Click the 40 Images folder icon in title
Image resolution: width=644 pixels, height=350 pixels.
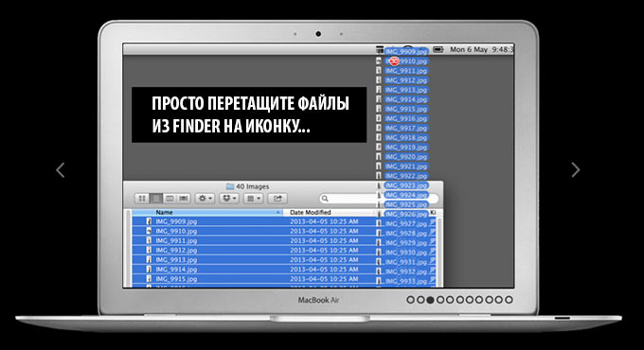pos(230,186)
